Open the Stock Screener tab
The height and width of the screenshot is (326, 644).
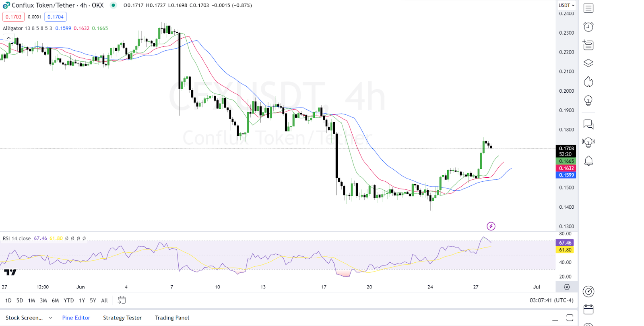pos(24,318)
